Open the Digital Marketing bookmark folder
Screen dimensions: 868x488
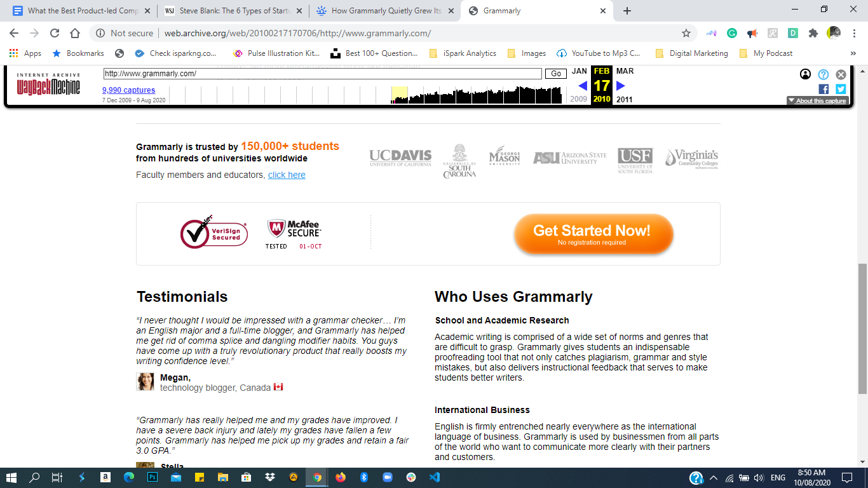click(691, 53)
